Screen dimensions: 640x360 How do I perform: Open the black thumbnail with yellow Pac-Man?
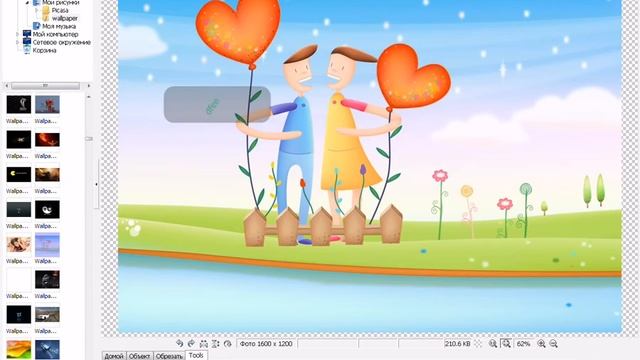(x=19, y=174)
